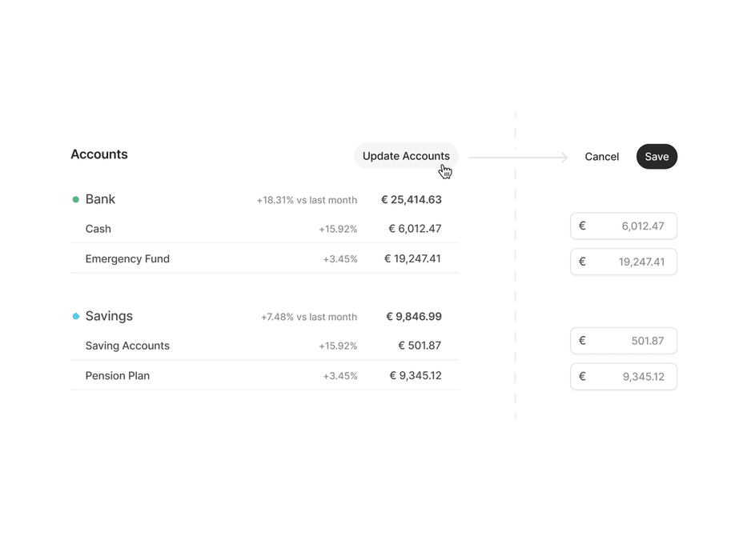Click the Cancel button
This screenshot has height=560, width=747.
(601, 157)
